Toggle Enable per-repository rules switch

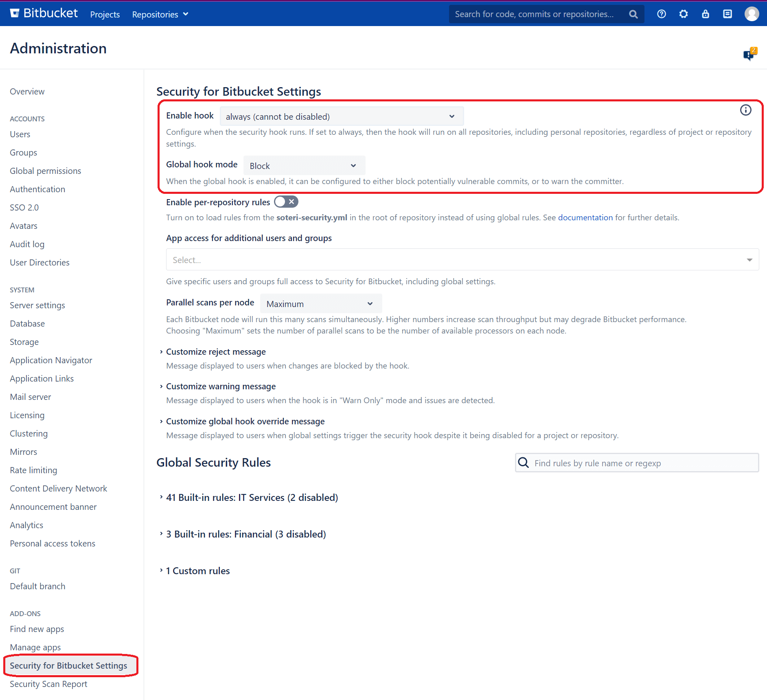[x=286, y=202]
